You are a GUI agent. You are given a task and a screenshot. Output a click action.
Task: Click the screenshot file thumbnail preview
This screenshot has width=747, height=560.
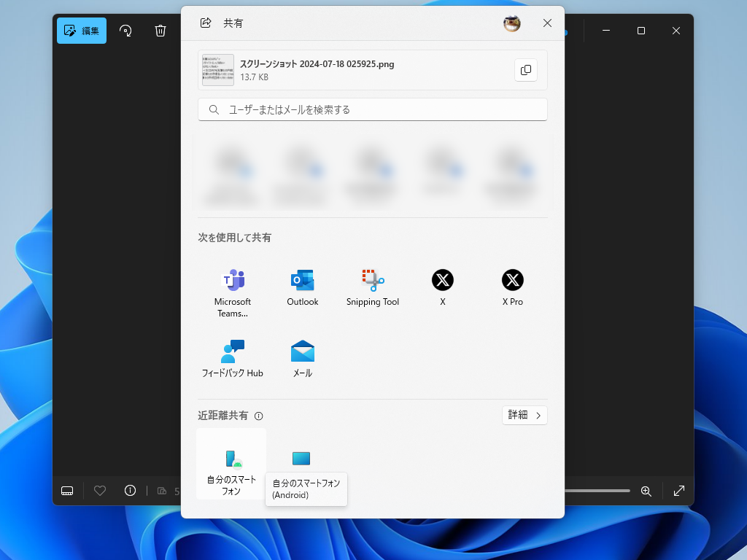(x=217, y=70)
